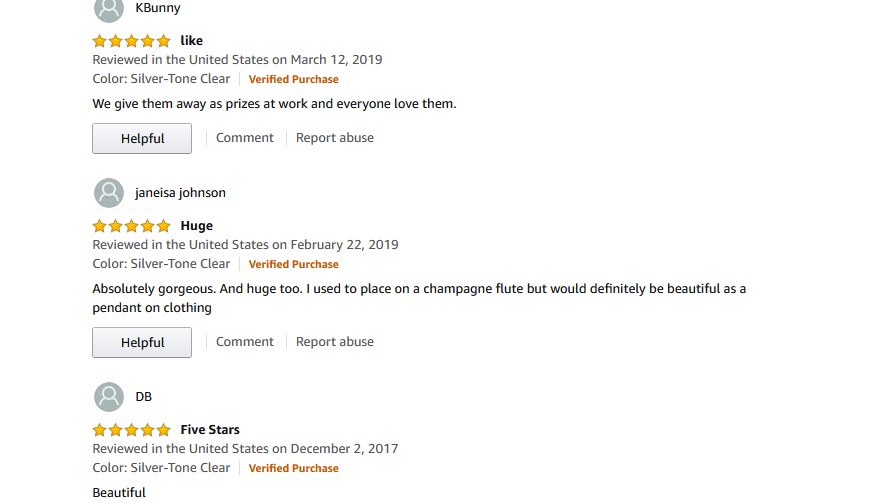Click five-star rating on the 'like' review
This screenshot has height=503, width=875.
click(x=131, y=41)
